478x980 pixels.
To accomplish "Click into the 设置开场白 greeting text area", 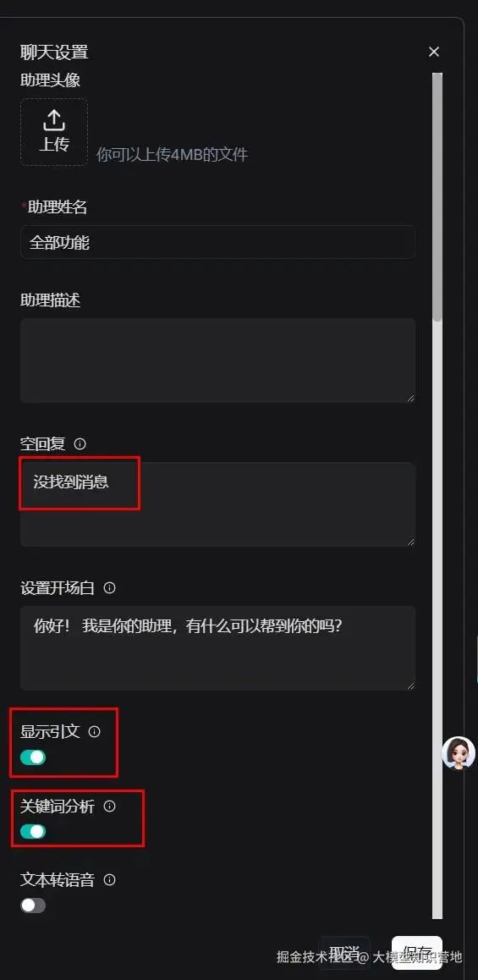I will coord(217,648).
